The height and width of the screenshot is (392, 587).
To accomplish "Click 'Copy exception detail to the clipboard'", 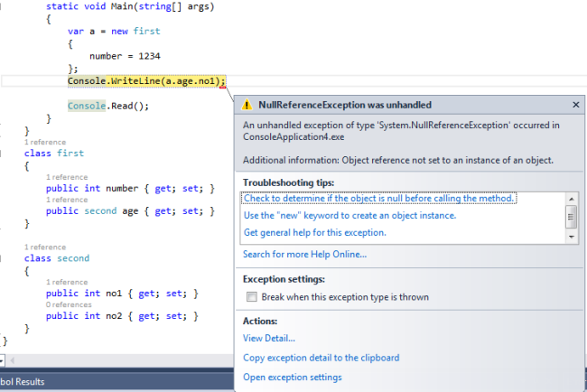I will tap(321, 358).
